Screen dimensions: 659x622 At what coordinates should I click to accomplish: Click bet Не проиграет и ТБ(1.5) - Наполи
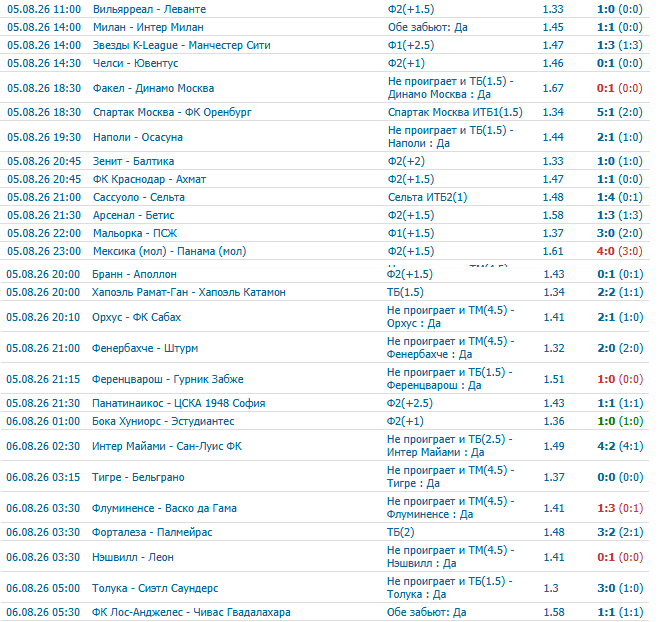pyautogui.click(x=451, y=137)
